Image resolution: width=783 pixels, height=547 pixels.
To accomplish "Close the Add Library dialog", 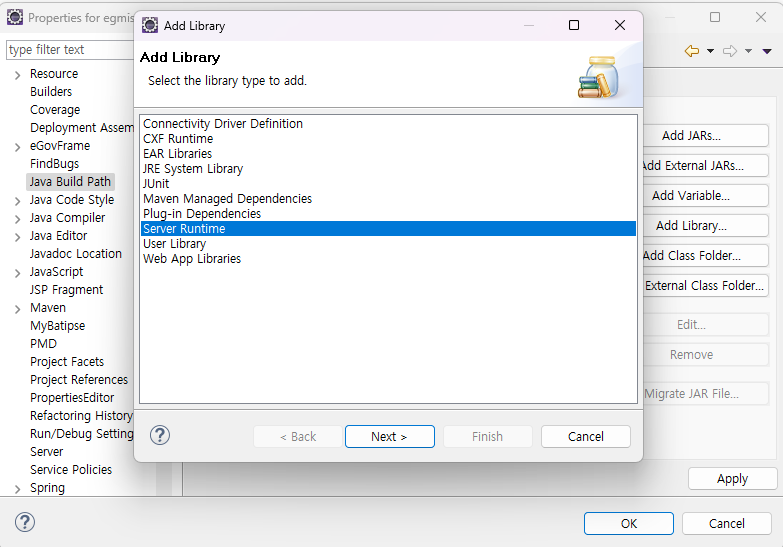I will pyautogui.click(x=620, y=25).
